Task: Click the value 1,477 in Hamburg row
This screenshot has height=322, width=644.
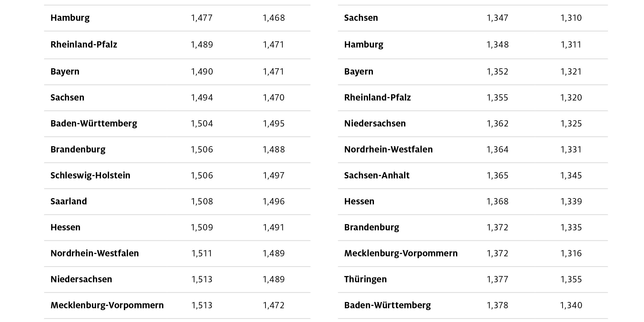Action: 202,18
